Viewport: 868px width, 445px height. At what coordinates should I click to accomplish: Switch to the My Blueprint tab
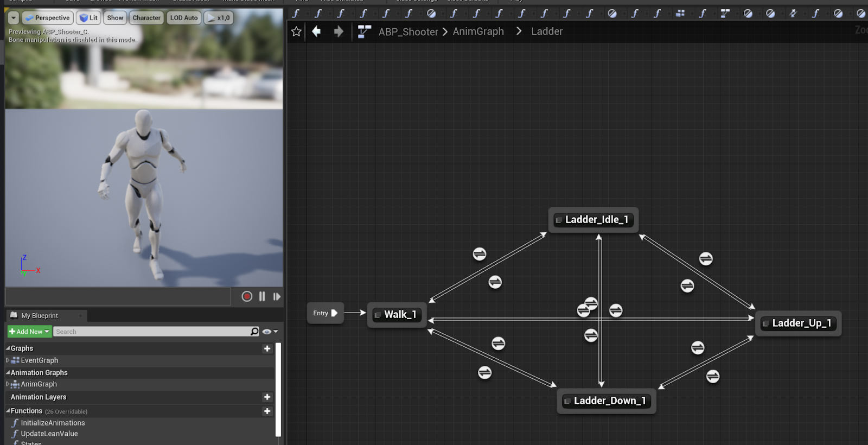click(x=39, y=315)
